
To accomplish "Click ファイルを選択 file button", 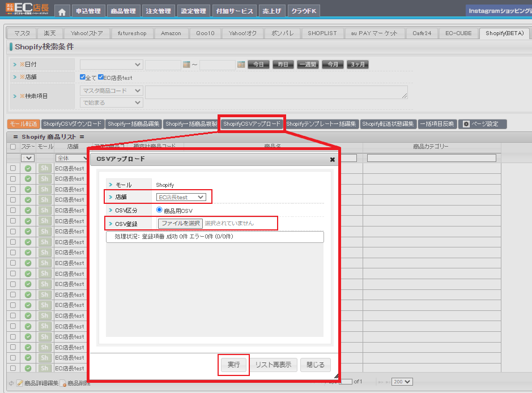I will click(x=180, y=224).
